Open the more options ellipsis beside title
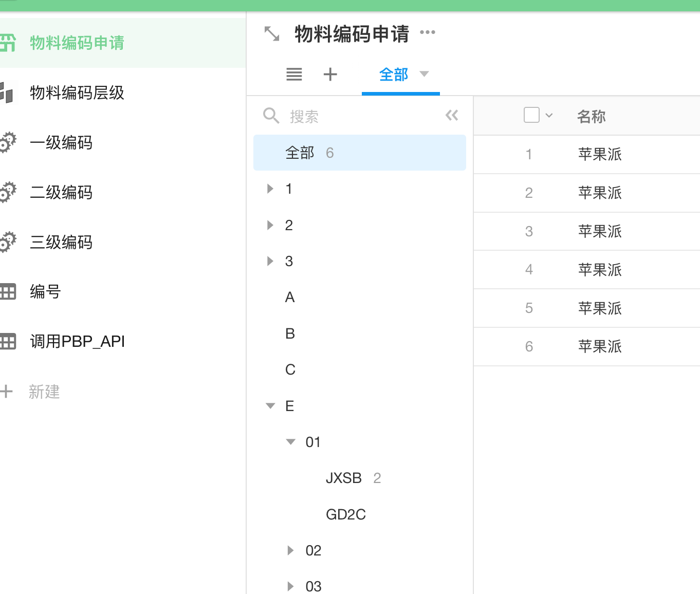The height and width of the screenshot is (594, 700). 428,32
